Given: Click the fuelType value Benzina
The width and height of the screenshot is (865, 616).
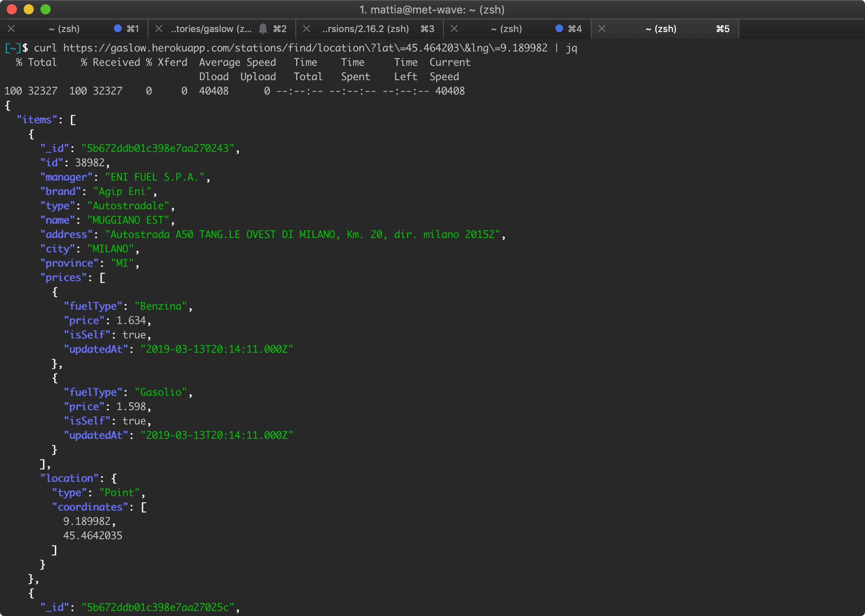Looking at the screenshot, I should pos(161,306).
